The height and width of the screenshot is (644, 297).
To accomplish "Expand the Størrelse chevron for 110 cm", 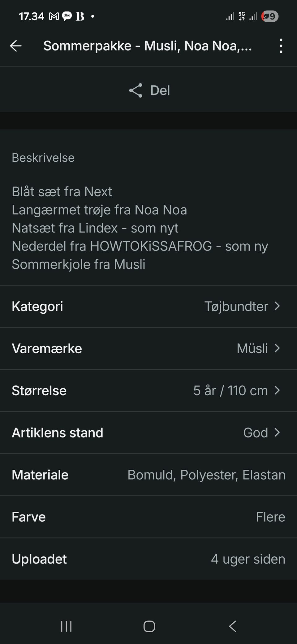I will (x=277, y=390).
